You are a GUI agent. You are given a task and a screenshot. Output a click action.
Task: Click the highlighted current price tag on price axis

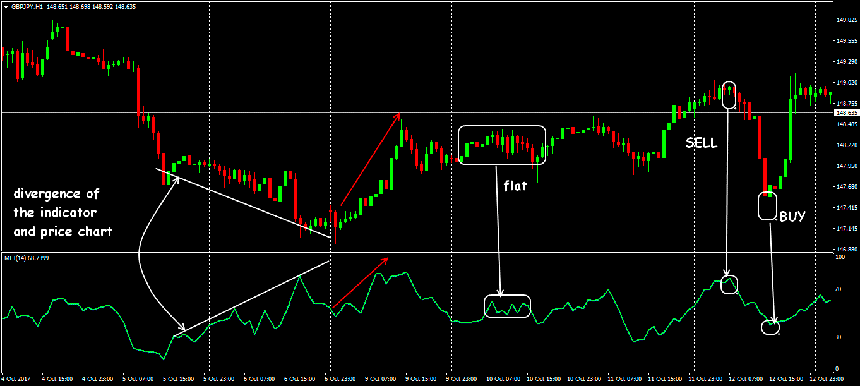(846, 113)
